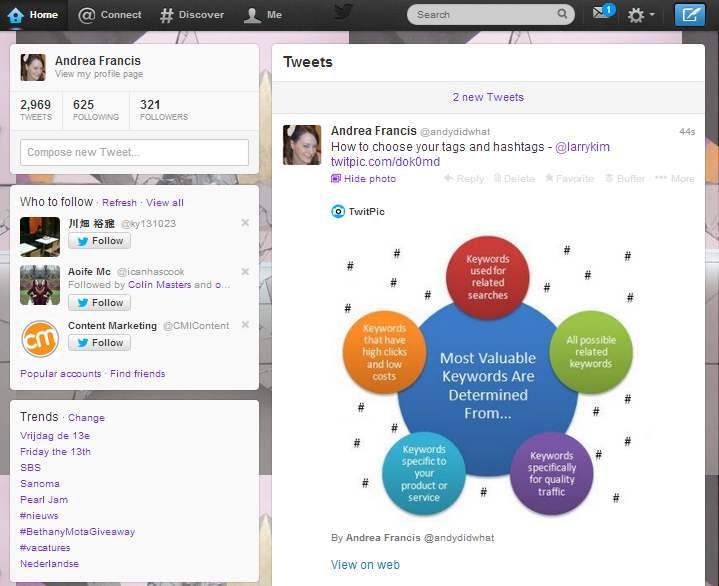This screenshot has height=586, width=719.
Task: Open the Connect tab
Action: [x=110, y=15]
